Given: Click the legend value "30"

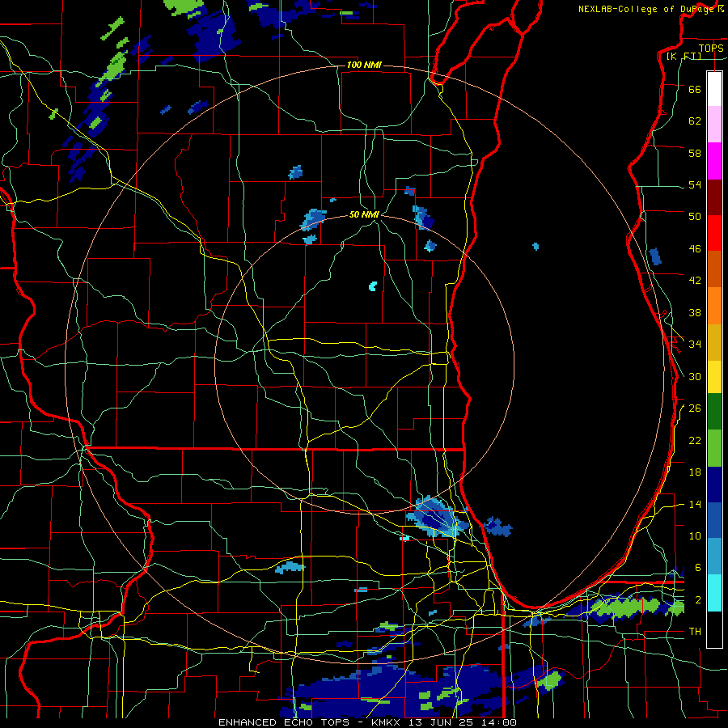Looking at the screenshot, I should click(695, 376).
